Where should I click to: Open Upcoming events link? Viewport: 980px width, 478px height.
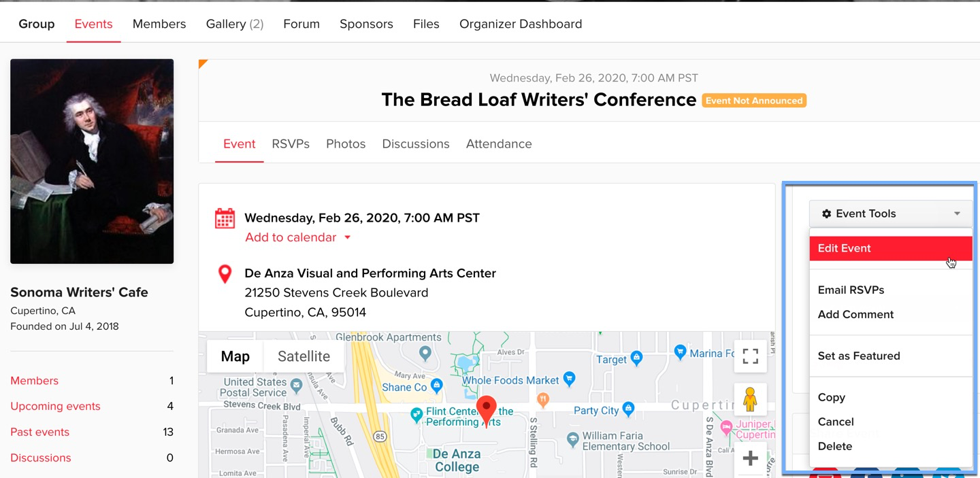[55, 406]
